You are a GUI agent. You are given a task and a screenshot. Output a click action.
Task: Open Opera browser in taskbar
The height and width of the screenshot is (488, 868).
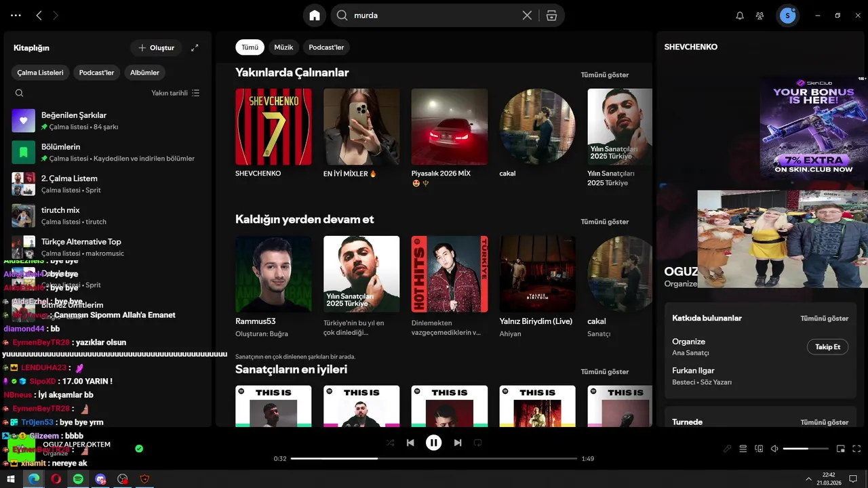coord(56,479)
